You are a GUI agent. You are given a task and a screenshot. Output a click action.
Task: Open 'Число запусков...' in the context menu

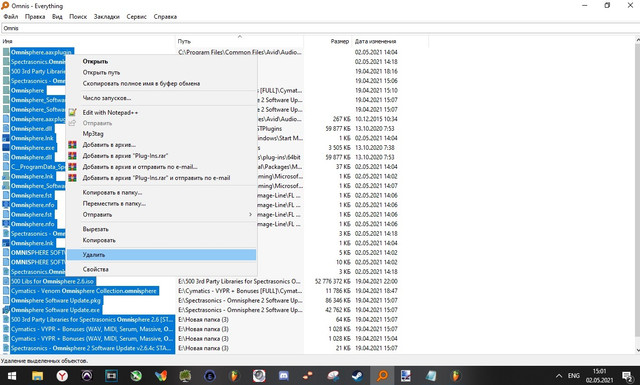coord(107,98)
